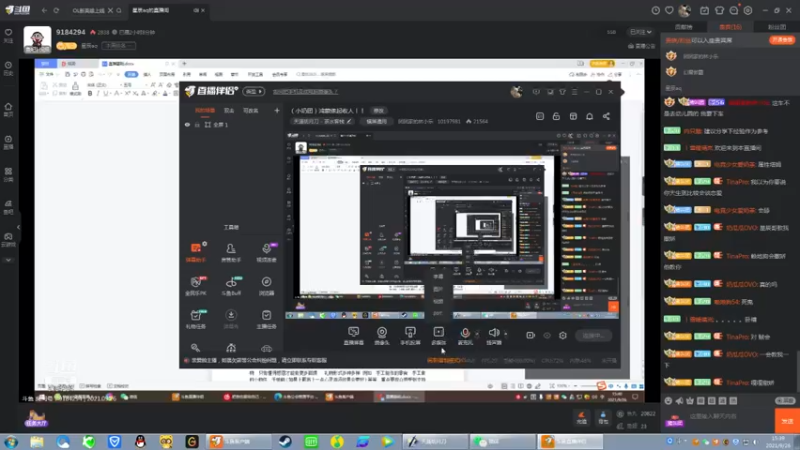This screenshot has width=800, height=450.
Task: Click 分类 categories icon in left sidebar
Action: [8, 174]
